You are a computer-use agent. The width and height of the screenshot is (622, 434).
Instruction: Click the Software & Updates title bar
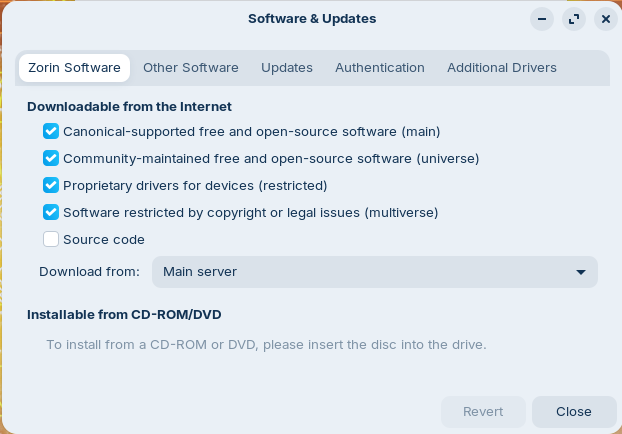tap(311, 19)
